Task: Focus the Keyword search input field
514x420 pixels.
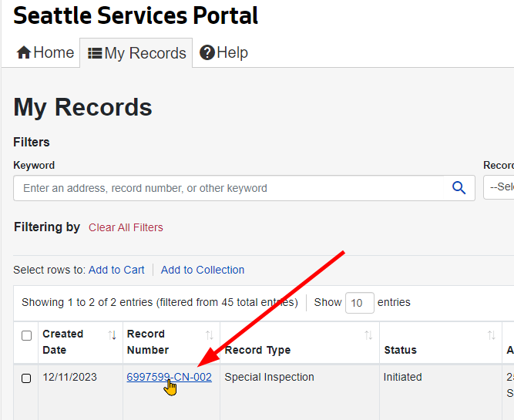Action: (x=231, y=188)
